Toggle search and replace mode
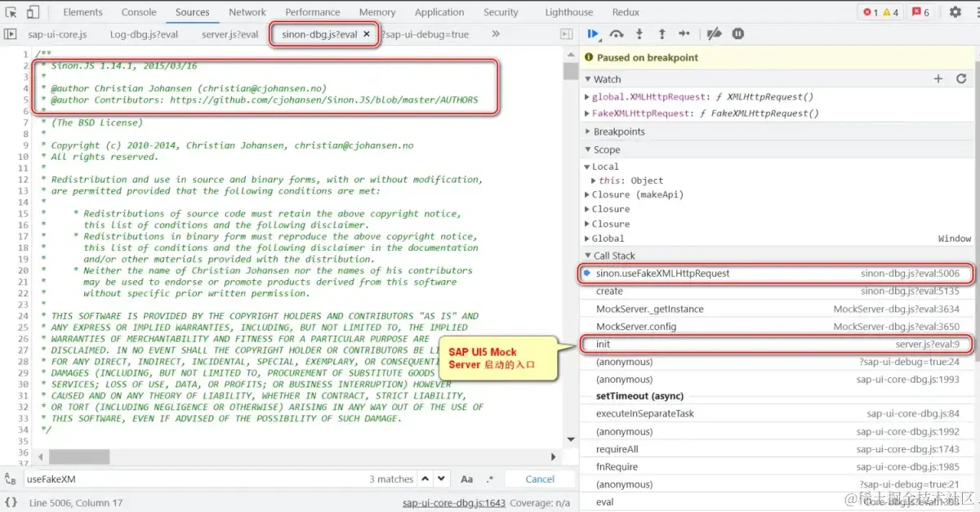 point(11,479)
